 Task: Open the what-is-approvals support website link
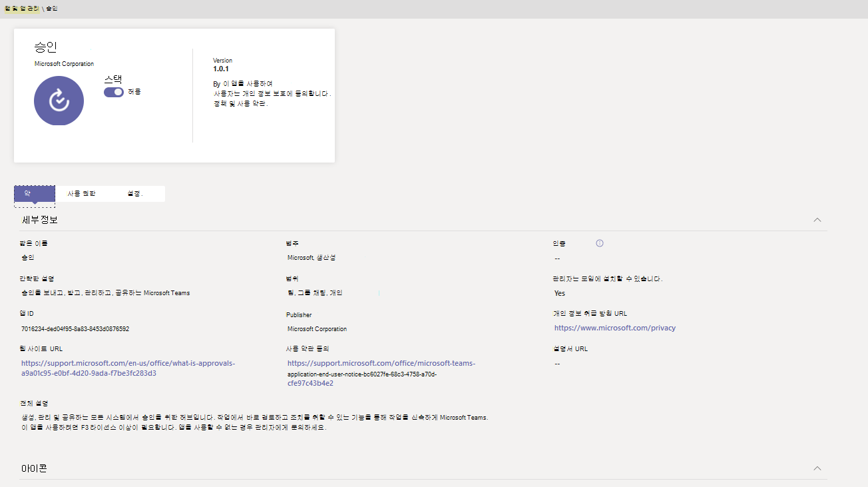128,368
